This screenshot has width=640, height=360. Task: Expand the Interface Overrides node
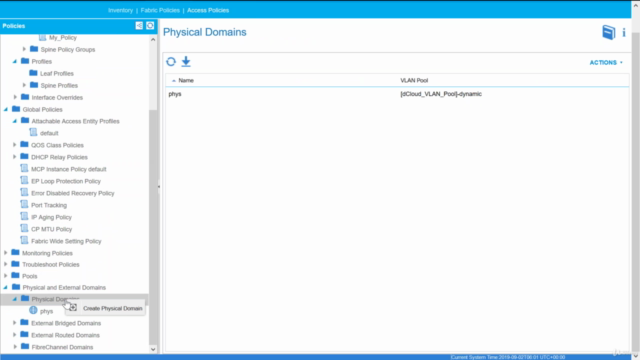(15, 97)
